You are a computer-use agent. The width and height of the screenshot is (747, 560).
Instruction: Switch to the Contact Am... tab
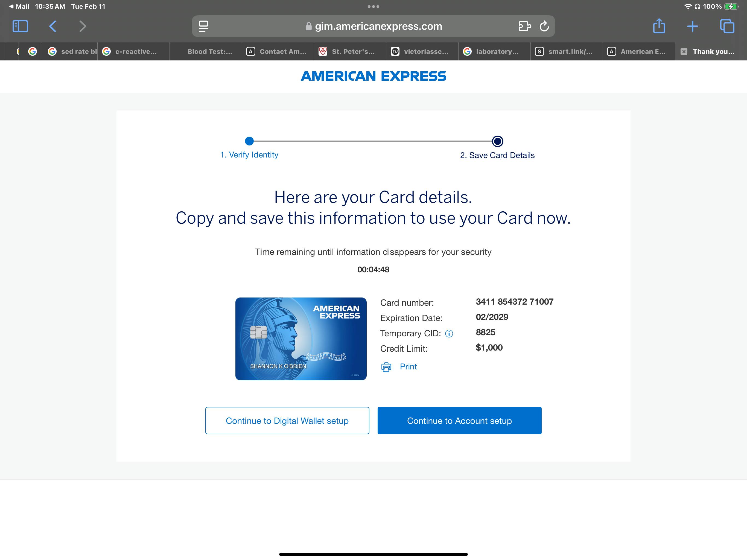tap(278, 52)
